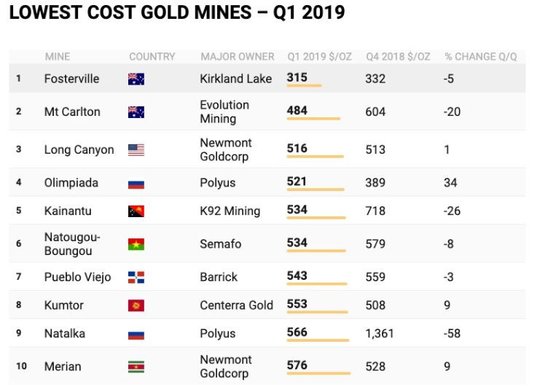Click the Centerra Gold owner name
This screenshot has height=392, width=537.
point(236,305)
